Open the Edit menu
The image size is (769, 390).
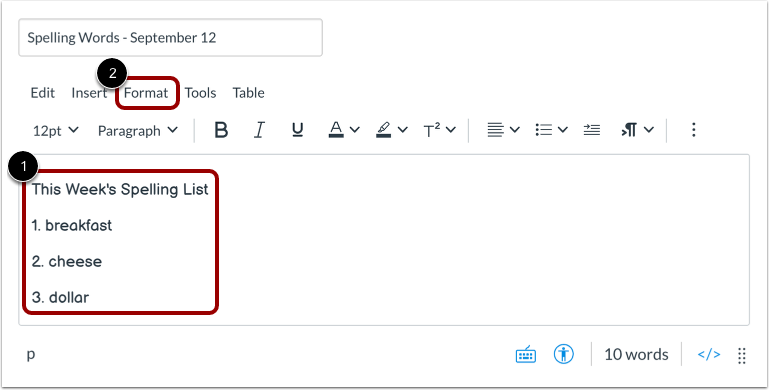pyautogui.click(x=43, y=93)
